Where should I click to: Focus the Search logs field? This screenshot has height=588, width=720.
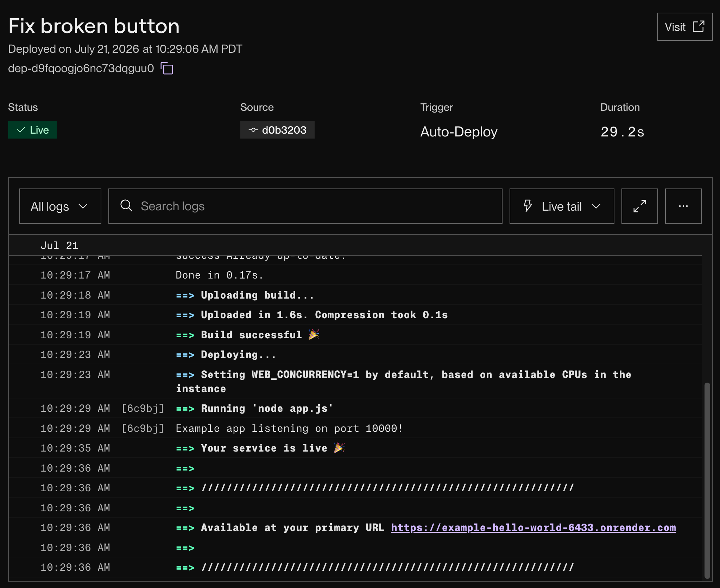pyautogui.click(x=305, y=206)
